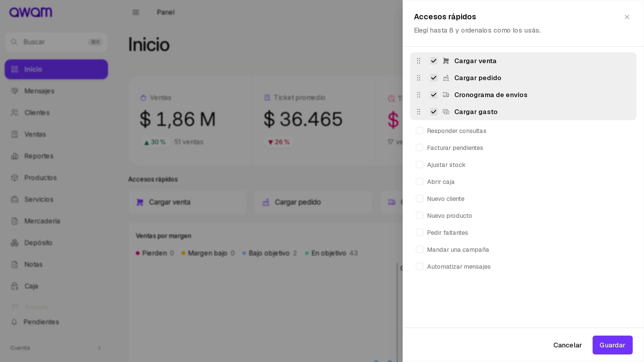The height and width of the screenshot is (362, 644).
Task: Uncheck the Cargar pedido checkbox
Action: 434,78
